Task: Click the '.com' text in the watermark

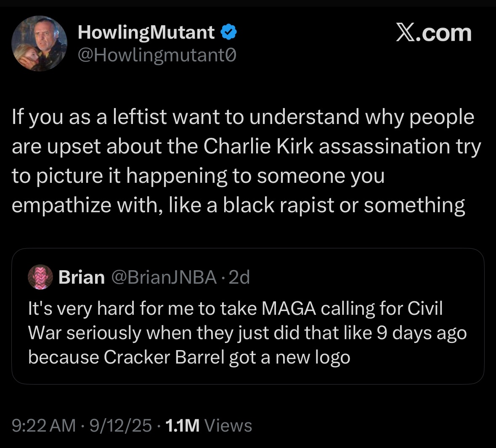Action: [x=443, y=33]
